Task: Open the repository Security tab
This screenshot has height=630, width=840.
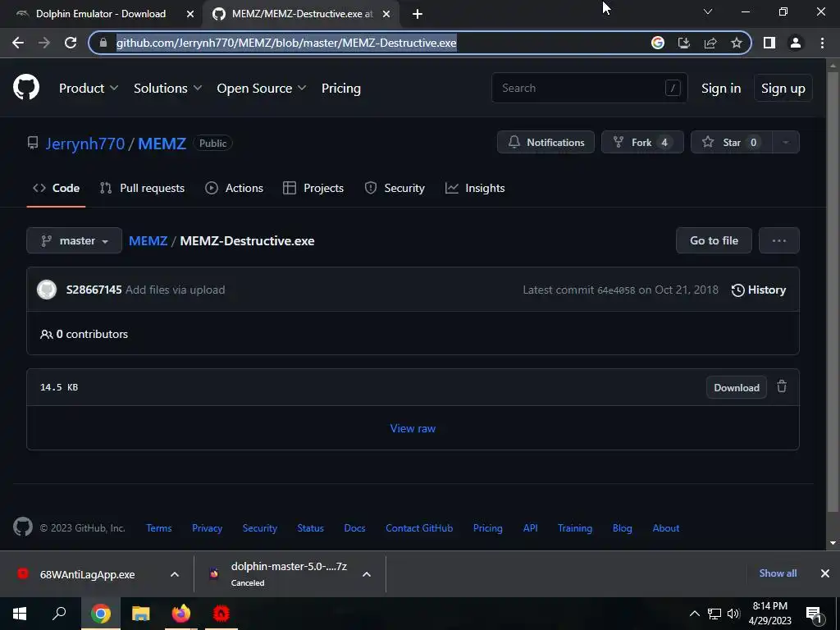Action: point(395,188)
